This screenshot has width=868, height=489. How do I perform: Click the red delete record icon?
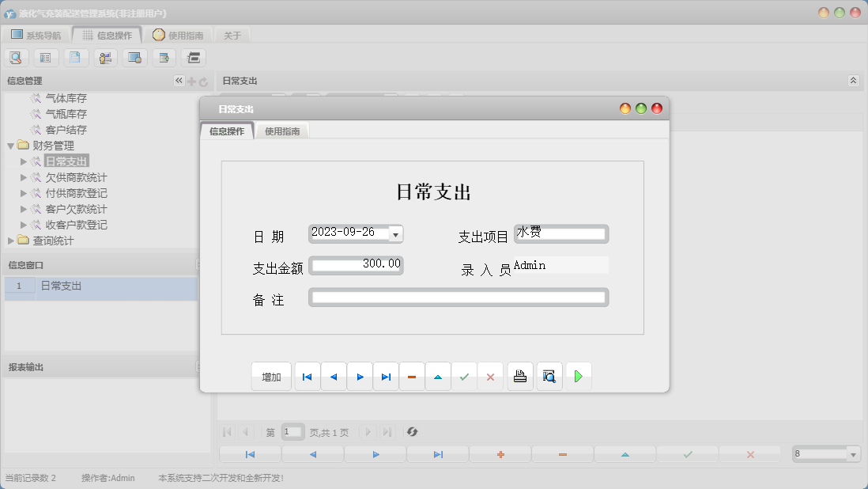412,376
